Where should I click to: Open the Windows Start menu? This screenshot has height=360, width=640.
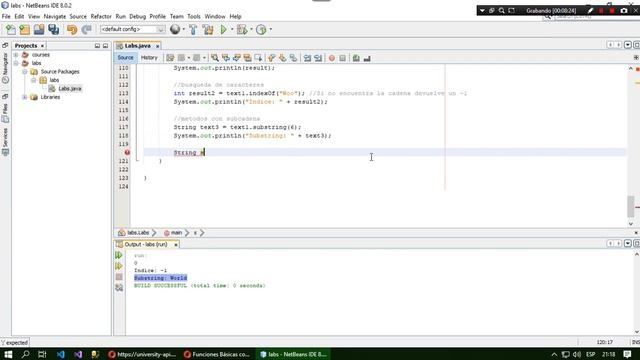click(x=8, y=354)
